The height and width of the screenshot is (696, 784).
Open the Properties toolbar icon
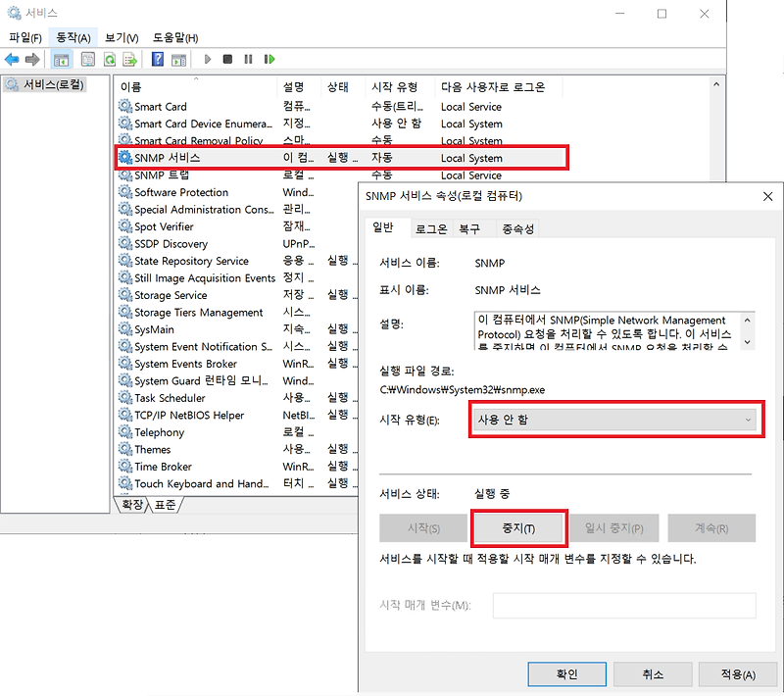point(86,59)
